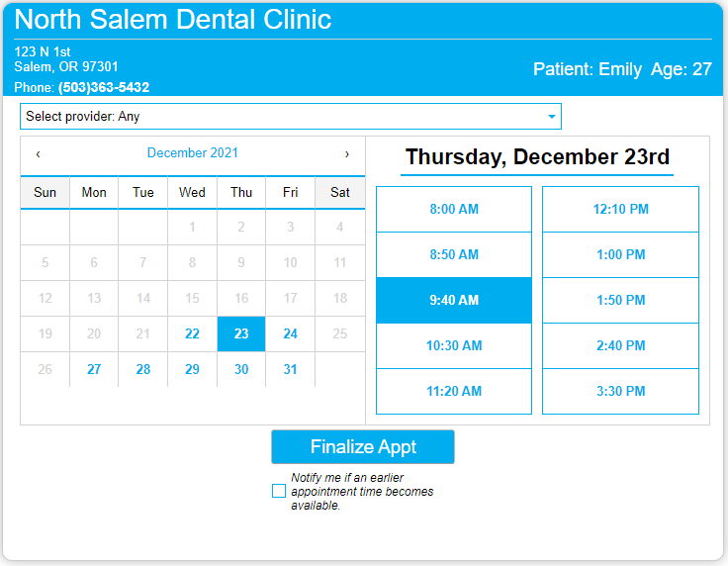
Task: Select Monday December 27
Action: coord(94,370)
